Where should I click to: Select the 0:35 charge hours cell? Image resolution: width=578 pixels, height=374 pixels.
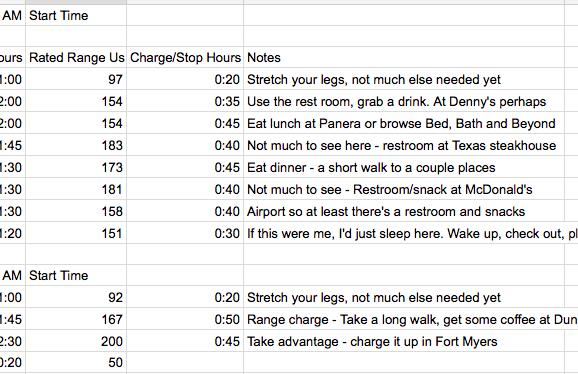185,101
